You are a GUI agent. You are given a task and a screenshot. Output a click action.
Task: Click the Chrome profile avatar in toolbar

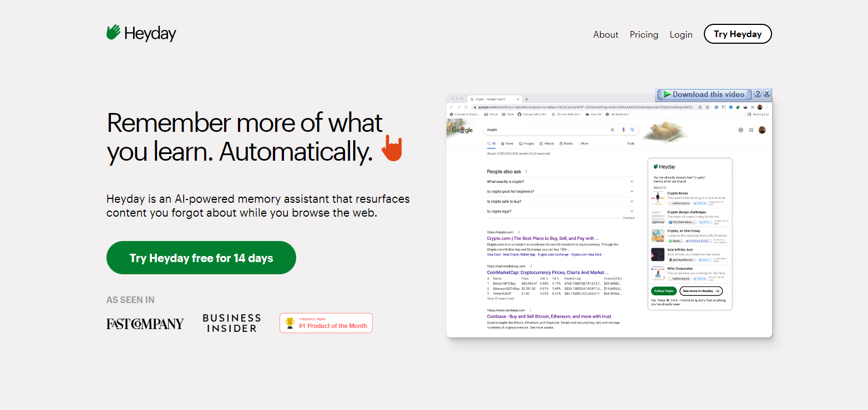[760, 107]
